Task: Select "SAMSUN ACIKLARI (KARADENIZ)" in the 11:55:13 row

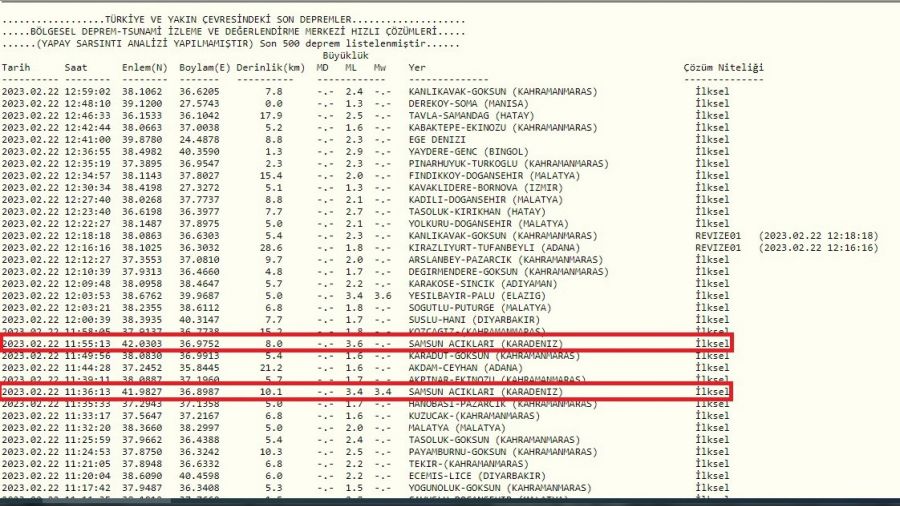Action: tap(486, 344)
